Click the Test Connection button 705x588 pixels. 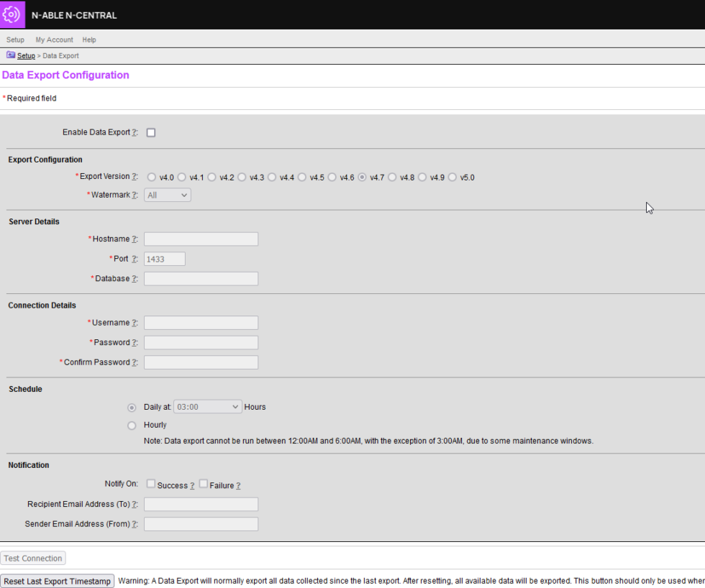(33, 559)
